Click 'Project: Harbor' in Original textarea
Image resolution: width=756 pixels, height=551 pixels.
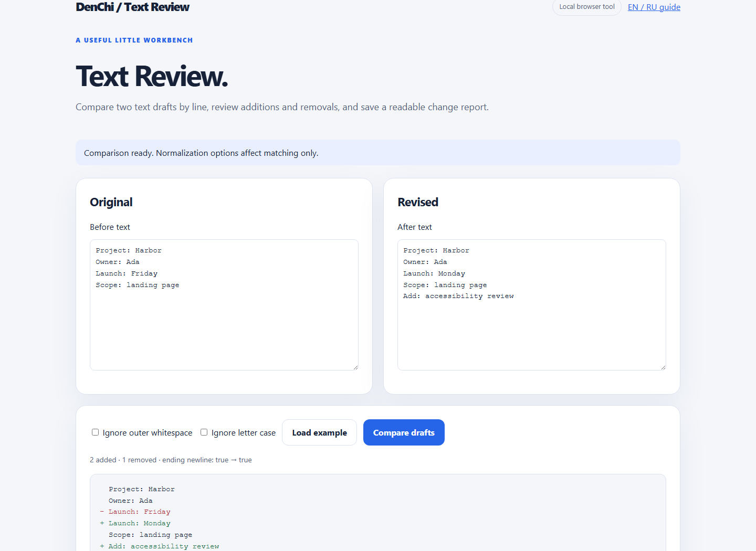[x=129, y=250]
